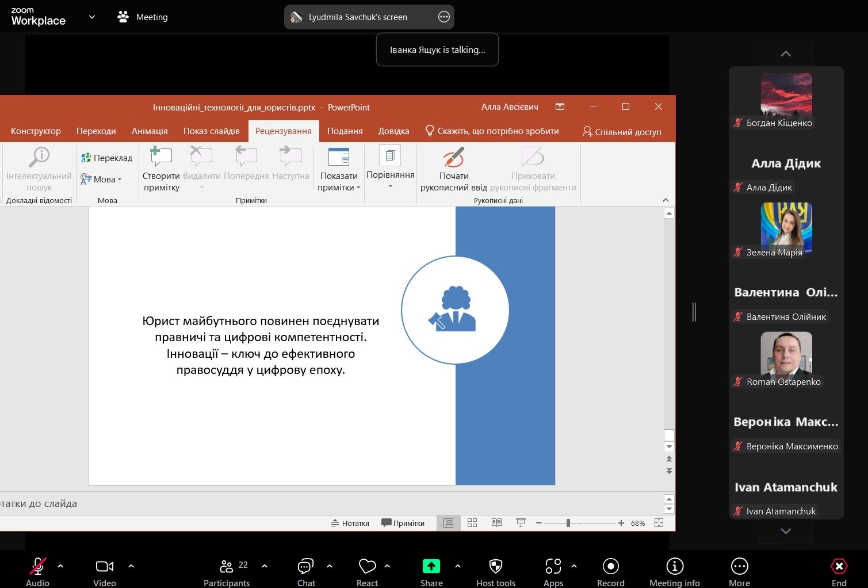Open the Chat panel

305,567
